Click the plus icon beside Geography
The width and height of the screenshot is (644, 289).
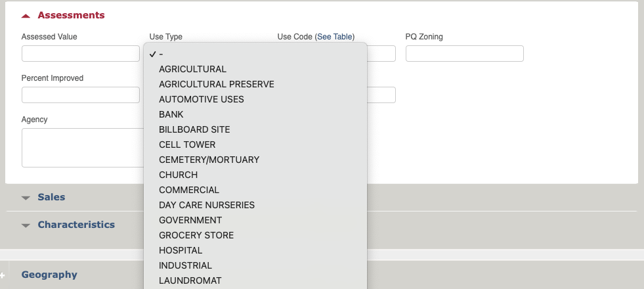(x=3, y=275)
